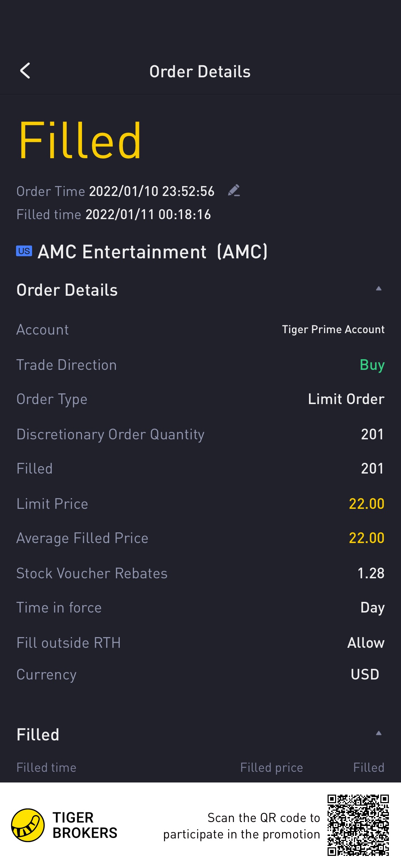The width and height of the screenshot is (401, 868).
Task: Open AMC Entertainment (AMC) stock page
Action: 153,252
